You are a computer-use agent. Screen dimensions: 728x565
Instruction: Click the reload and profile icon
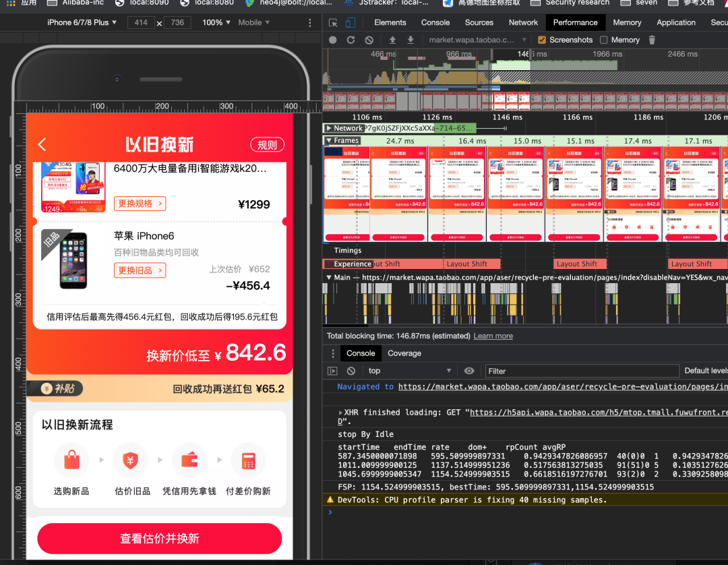point(351,40)
